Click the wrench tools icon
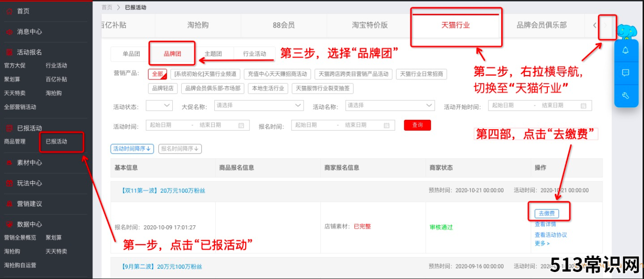This screenshot has height=279, width=644. click(626, 96)
